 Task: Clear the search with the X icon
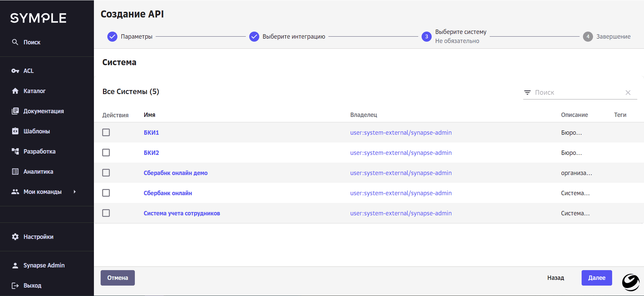pos(628,92)
